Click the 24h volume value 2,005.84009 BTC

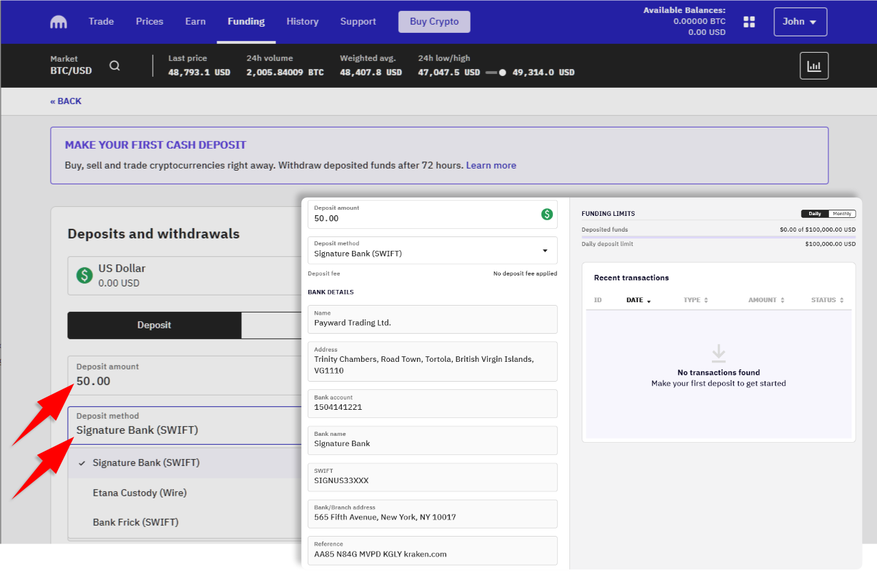(x=285, y=72)
